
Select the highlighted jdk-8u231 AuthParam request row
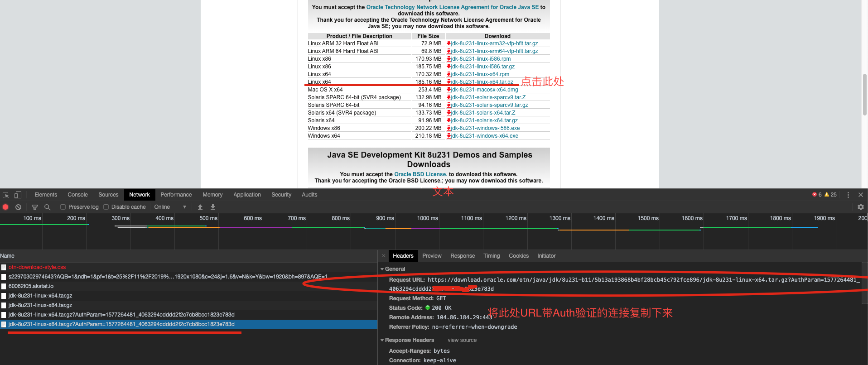point(188,324)
